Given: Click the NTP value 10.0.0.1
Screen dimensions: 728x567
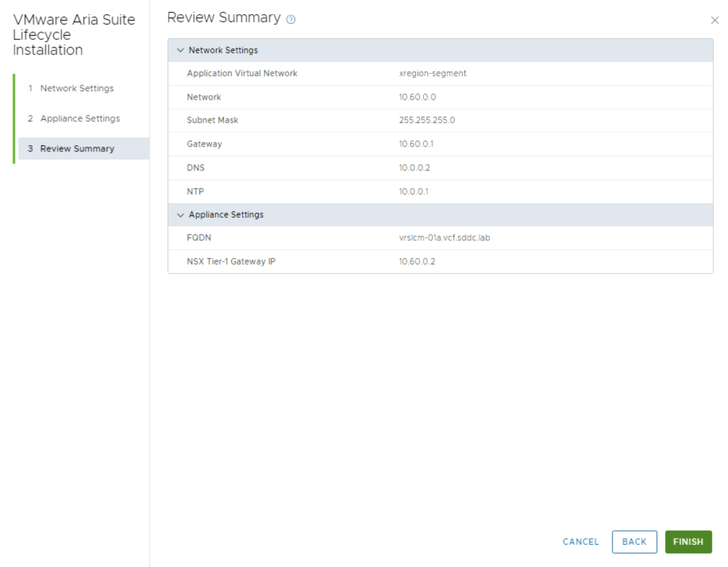Looking at the screenshot, I should [414, 191].
